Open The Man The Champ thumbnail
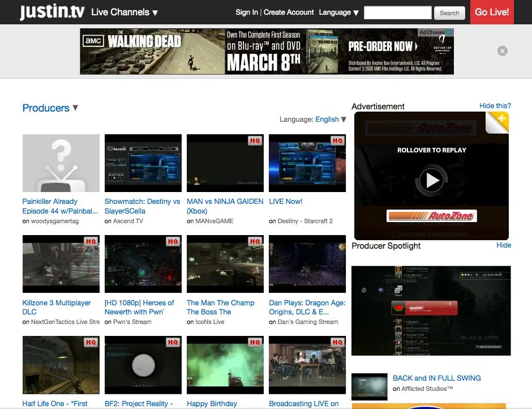532x409 pixels. [225, 264]
